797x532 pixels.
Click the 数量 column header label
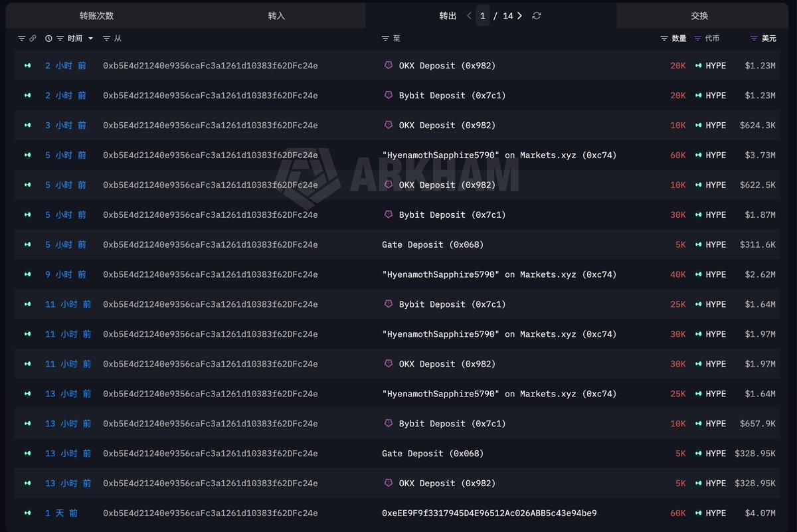(x=679, y=39)
